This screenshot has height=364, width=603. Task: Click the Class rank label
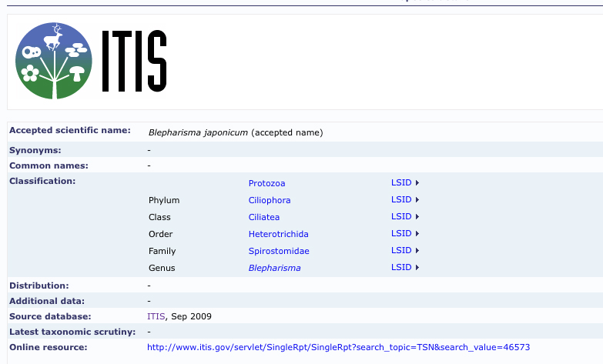point(159,217)
